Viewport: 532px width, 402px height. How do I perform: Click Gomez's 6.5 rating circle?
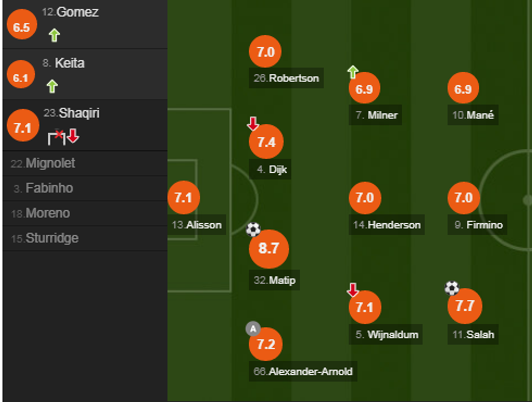tap(21, 27)
